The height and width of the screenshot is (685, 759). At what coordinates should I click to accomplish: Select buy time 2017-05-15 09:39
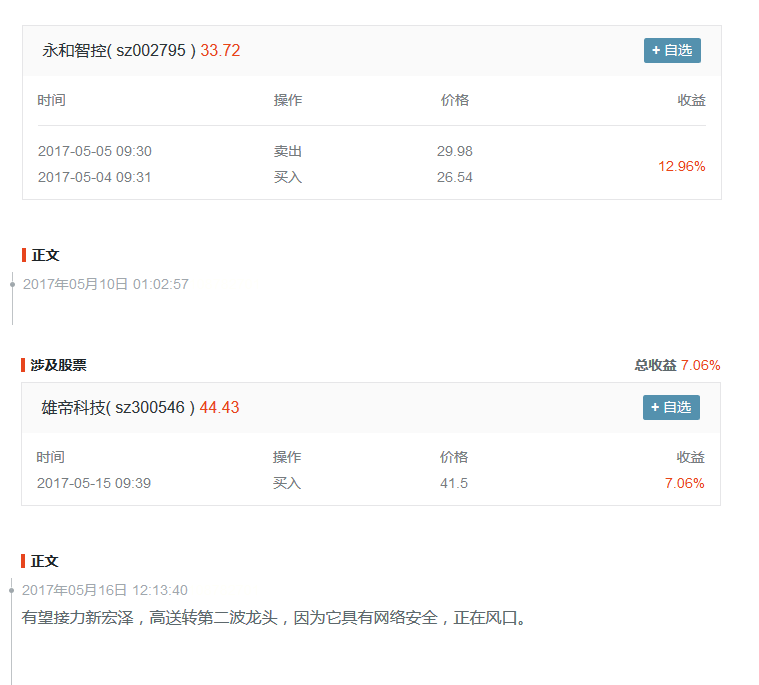[94, 483]
